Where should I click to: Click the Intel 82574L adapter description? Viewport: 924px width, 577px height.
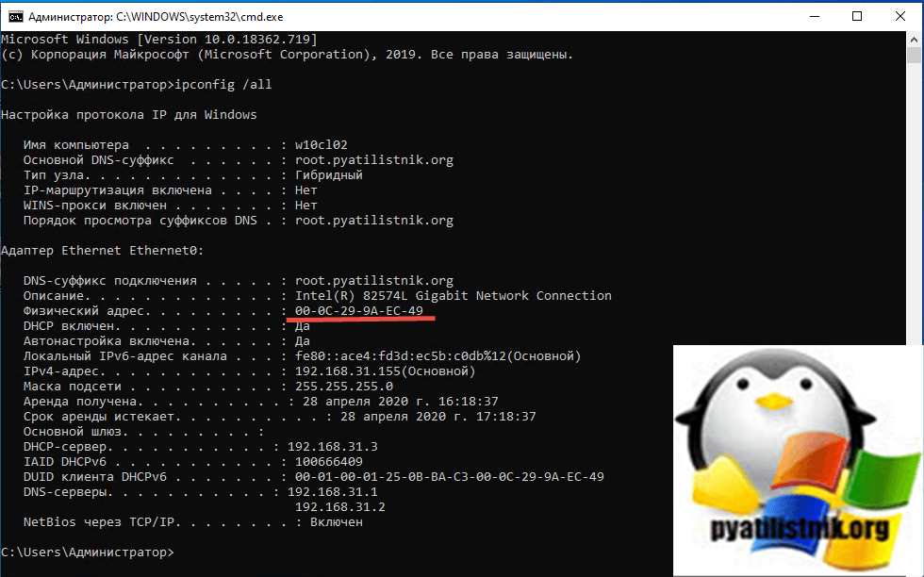[x=453, y=295]
